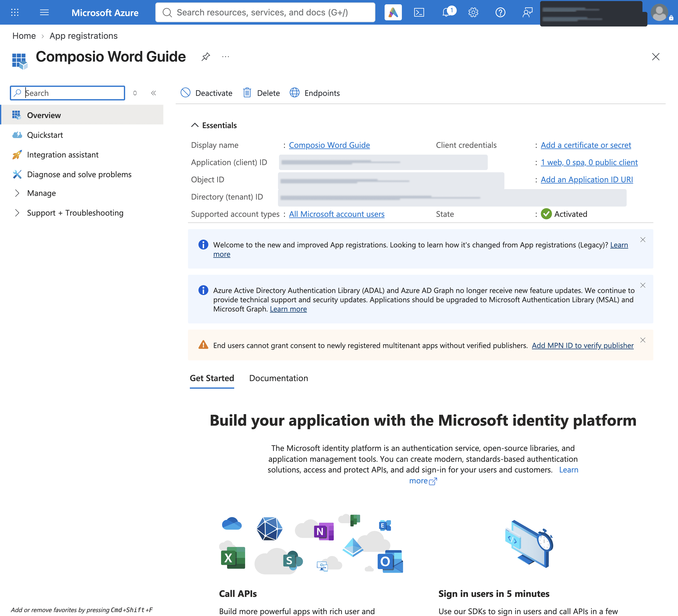The width and height of the screenshot is (678, 616).
Task: Click Add MPN ID to verify publisher
Action: pos(582,345)
